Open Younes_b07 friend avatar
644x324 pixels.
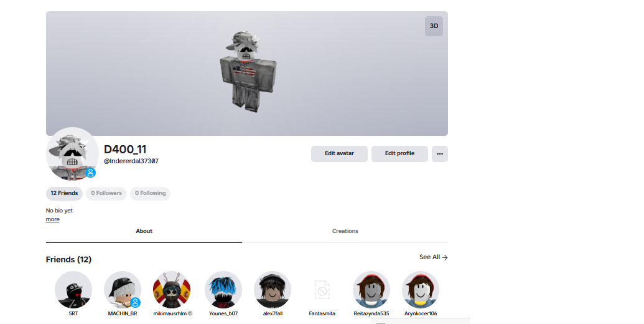[x=223, y=290]
